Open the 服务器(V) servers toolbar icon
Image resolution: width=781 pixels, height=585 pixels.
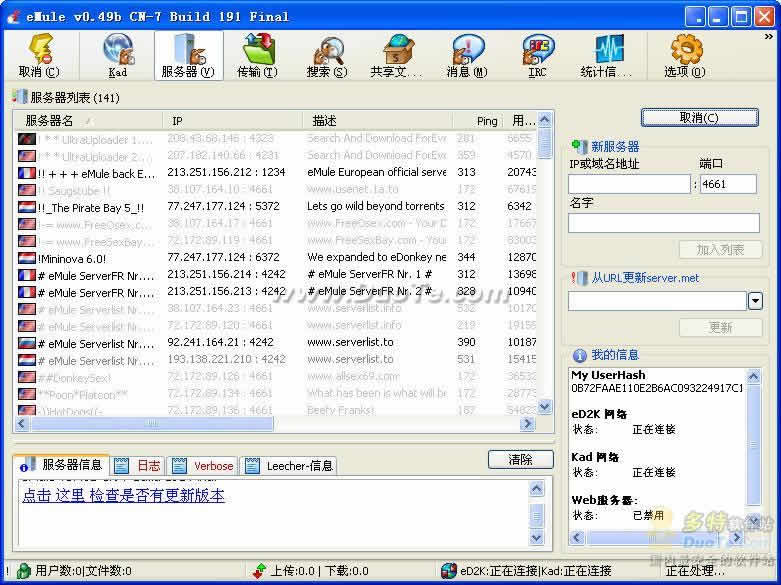click(188, 55)
